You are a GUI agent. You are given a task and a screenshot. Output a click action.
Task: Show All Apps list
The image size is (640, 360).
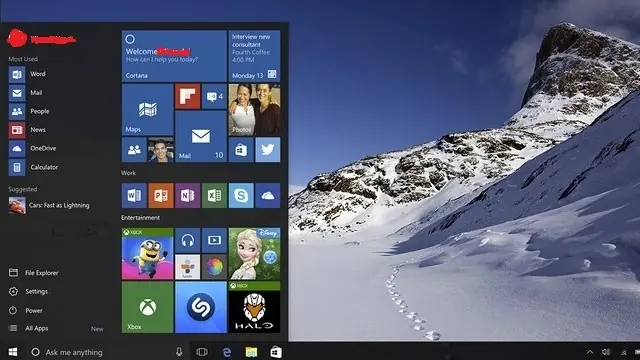tap(29, 328)
